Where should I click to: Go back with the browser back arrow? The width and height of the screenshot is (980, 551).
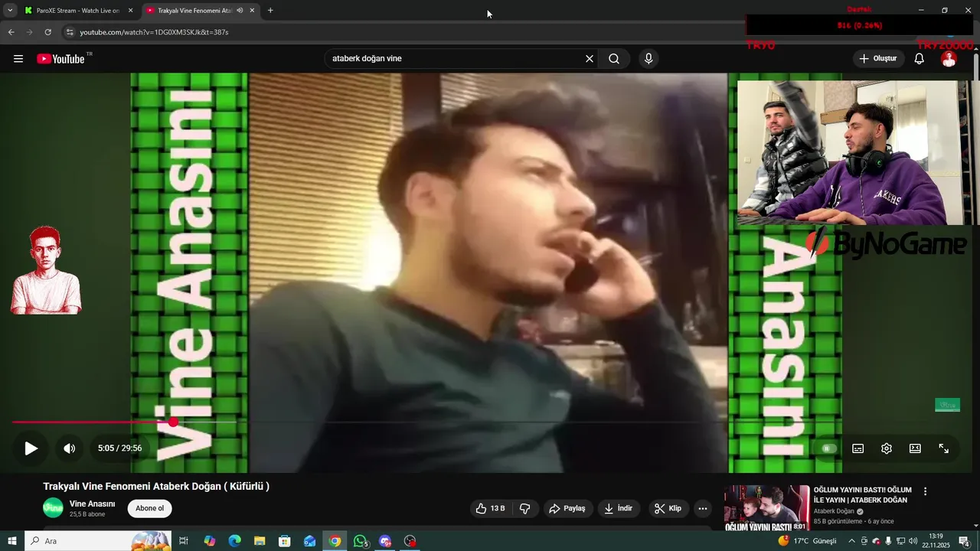pyautogui.click(x=11, y=32)
